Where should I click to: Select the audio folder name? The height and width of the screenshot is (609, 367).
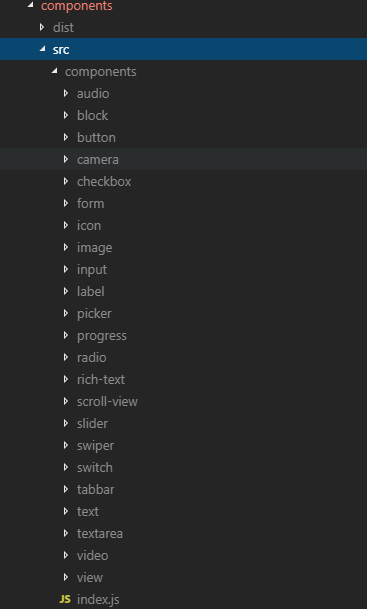click(93, 94)
